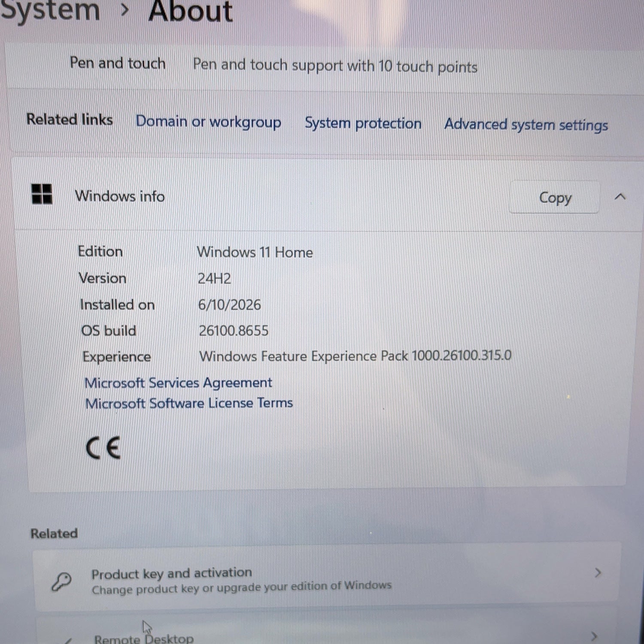The width and height of the screenshot is (644, 644).
Task: Open Product key and activation chevron
Action: click(x=598, y=572)
